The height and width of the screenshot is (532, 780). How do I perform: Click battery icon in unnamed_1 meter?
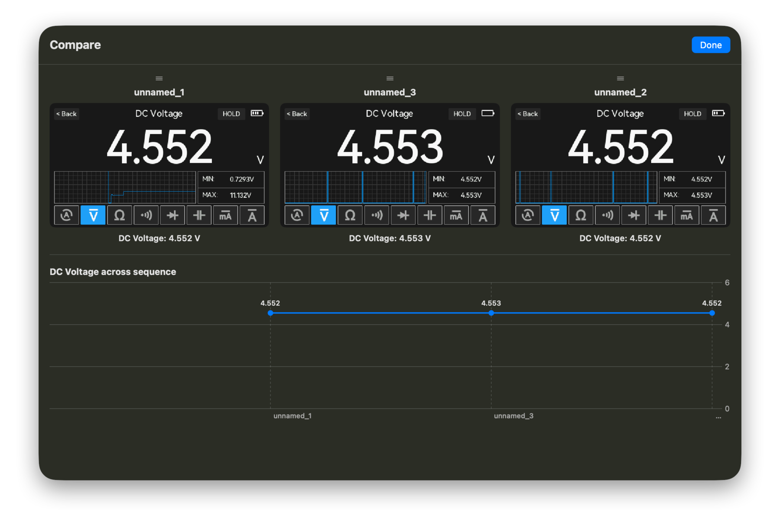point(257,114)
